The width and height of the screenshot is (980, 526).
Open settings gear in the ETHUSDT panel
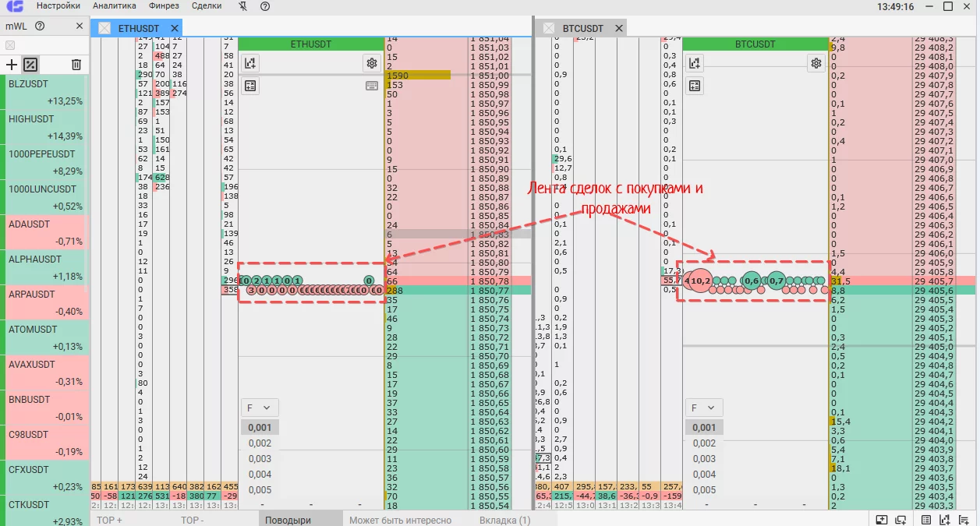[x=372, y=63]
